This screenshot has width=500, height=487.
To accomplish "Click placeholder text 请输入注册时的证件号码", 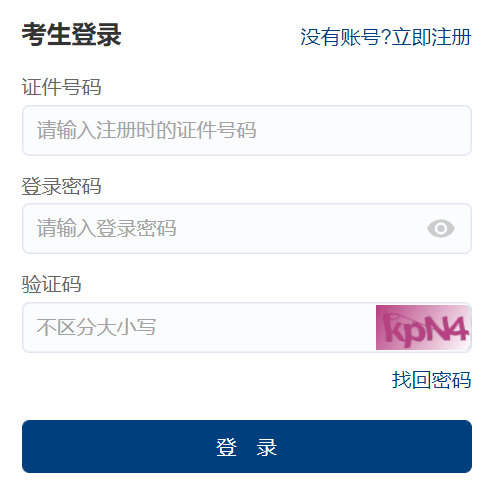I will pyautogui.click(x=146, y=130).
